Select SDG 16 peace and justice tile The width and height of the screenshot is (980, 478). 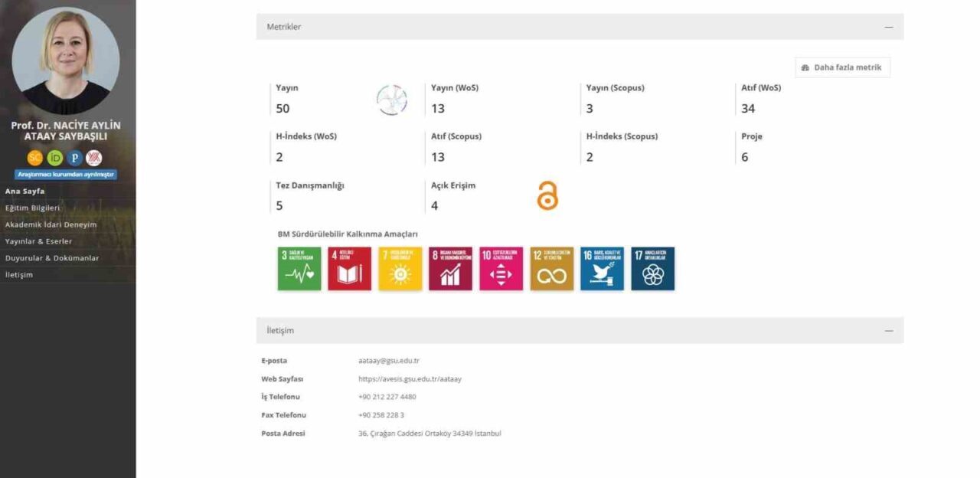(x=602, y=269)
